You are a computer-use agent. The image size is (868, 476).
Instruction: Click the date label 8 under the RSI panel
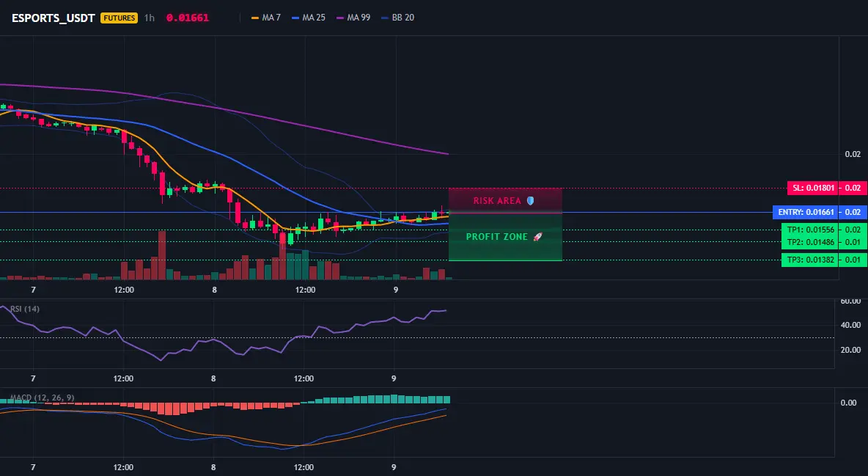[x=213, y=378]
